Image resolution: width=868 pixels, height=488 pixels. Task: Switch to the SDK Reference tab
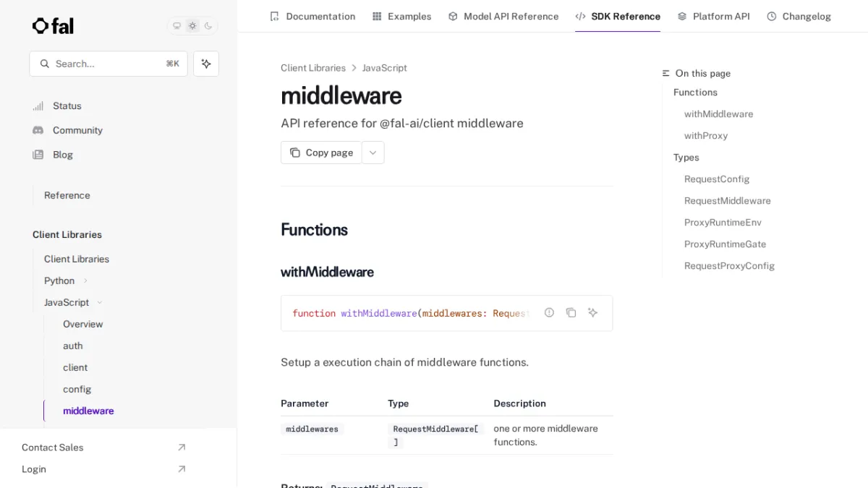click(x=618, y=16)
